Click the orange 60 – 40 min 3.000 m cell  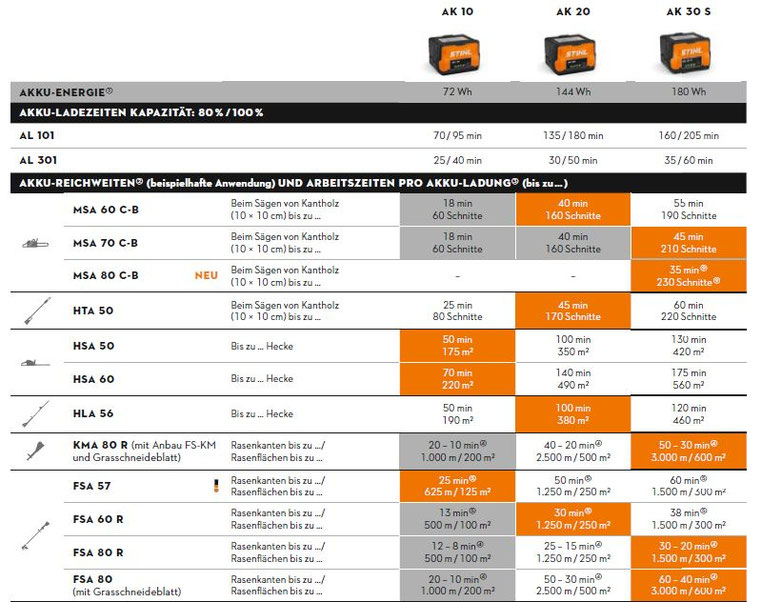pos(689,585)
